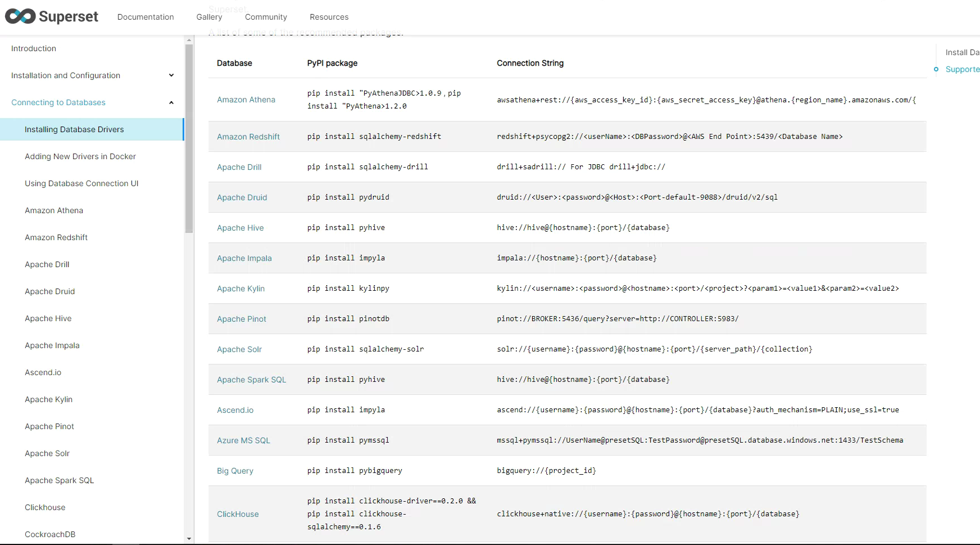Click the pinot://BROKER connection string
980x545 pixels.
(618, 319)
